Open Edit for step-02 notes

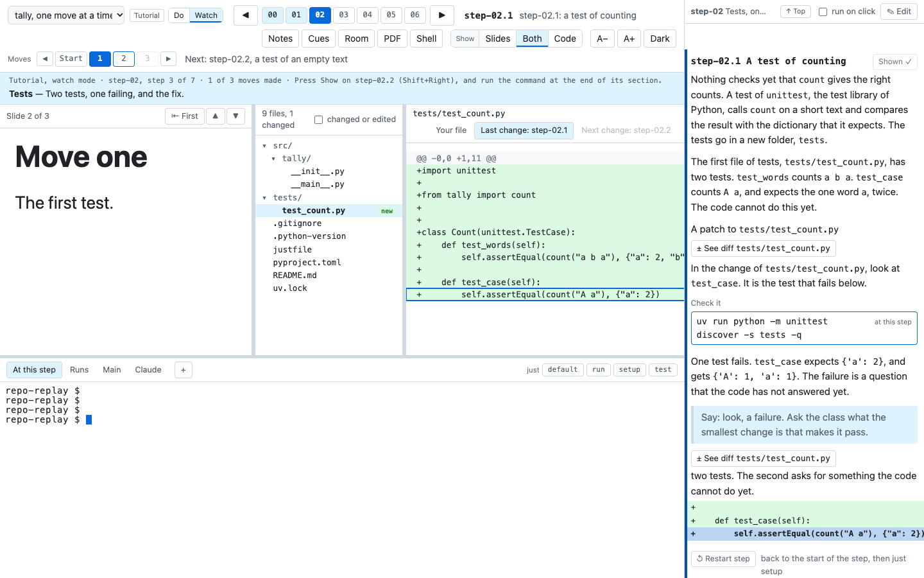pos(899,12)
